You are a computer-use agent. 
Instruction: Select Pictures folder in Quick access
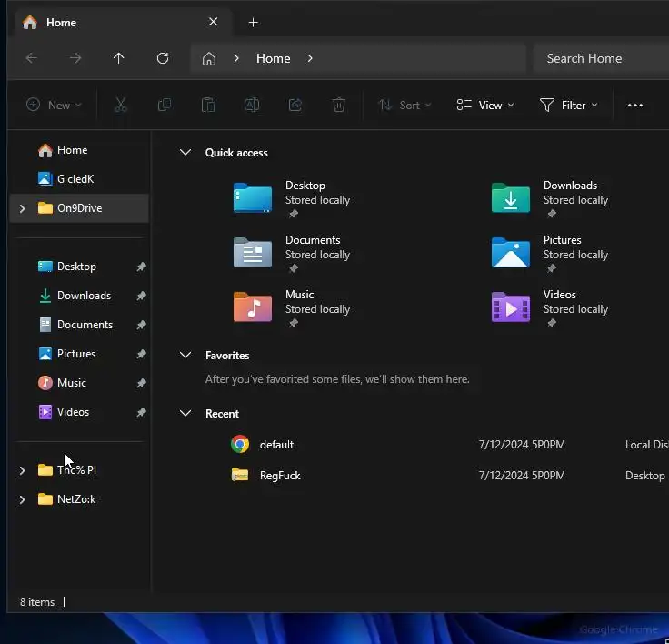pyautogui.click(x=550, y=253)
